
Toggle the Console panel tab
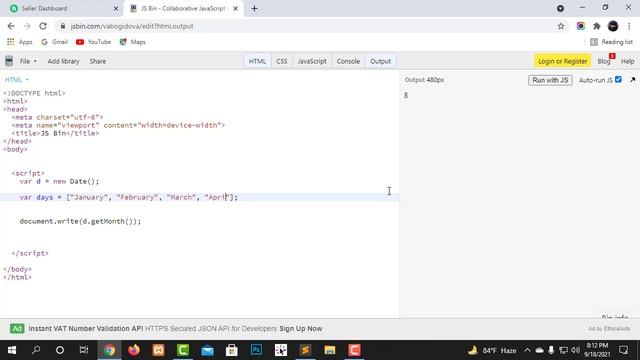click(x=348, y=61)
